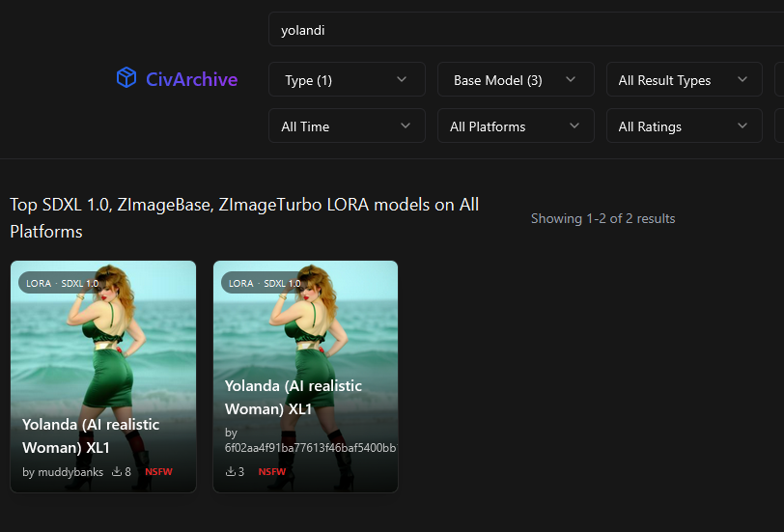Screen dimensions: 784x532
Task: Expand the All Platforms dropdown
Action: pyautogui.click(x=516, y=126)
